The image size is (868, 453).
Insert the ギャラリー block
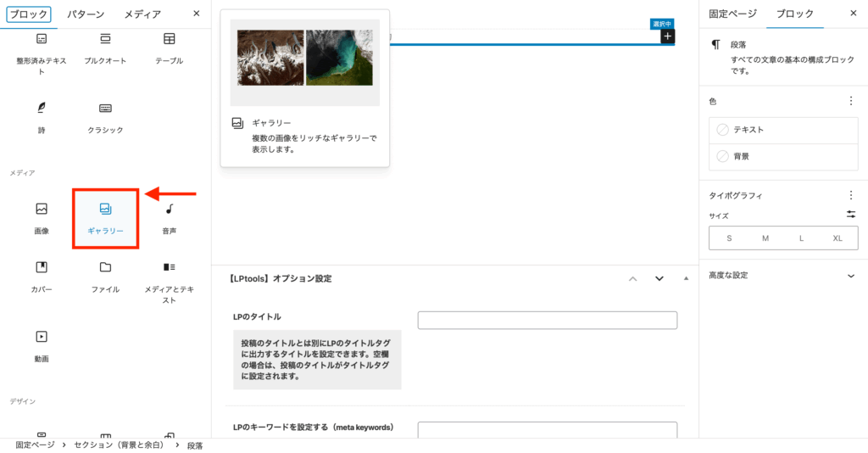(x=105, y=219)
